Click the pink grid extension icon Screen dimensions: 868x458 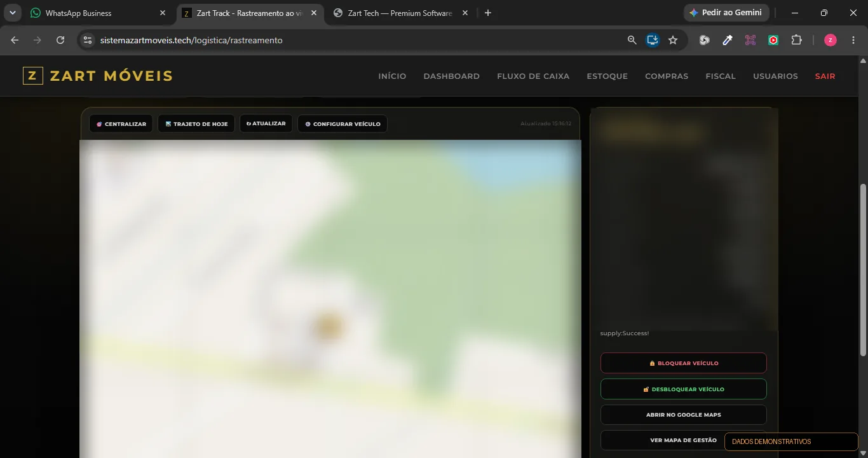coord(750,40)
